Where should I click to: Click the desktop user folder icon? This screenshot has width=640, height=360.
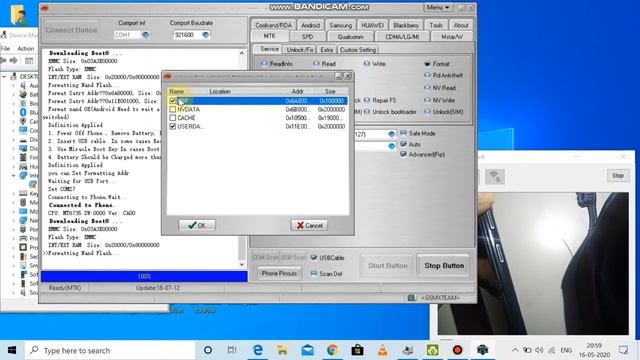18,15
